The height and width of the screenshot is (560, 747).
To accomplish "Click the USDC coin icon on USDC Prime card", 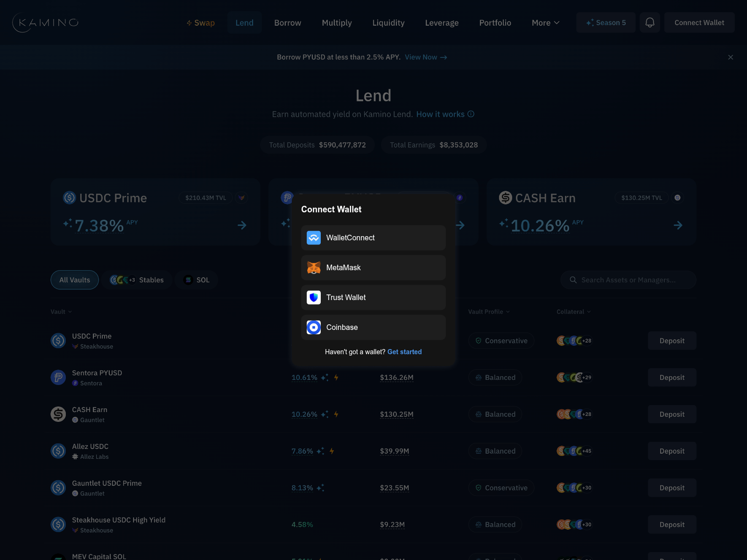I will pos(70,198).
